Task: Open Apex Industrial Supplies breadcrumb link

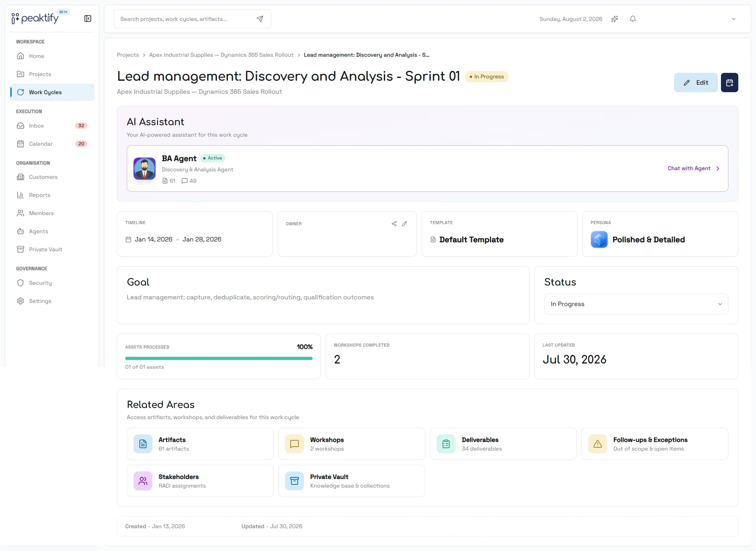Action: click(221, 55)
